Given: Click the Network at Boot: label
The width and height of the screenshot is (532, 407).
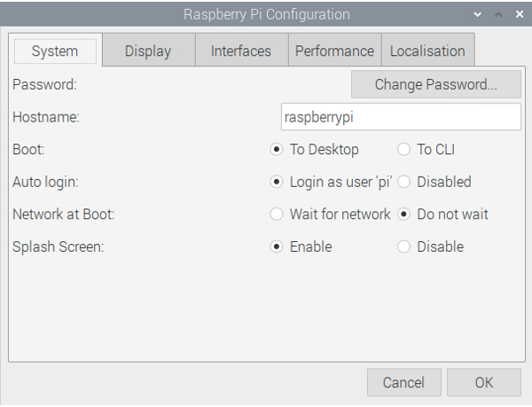Looking at the screenshot, I should [64, 215].
